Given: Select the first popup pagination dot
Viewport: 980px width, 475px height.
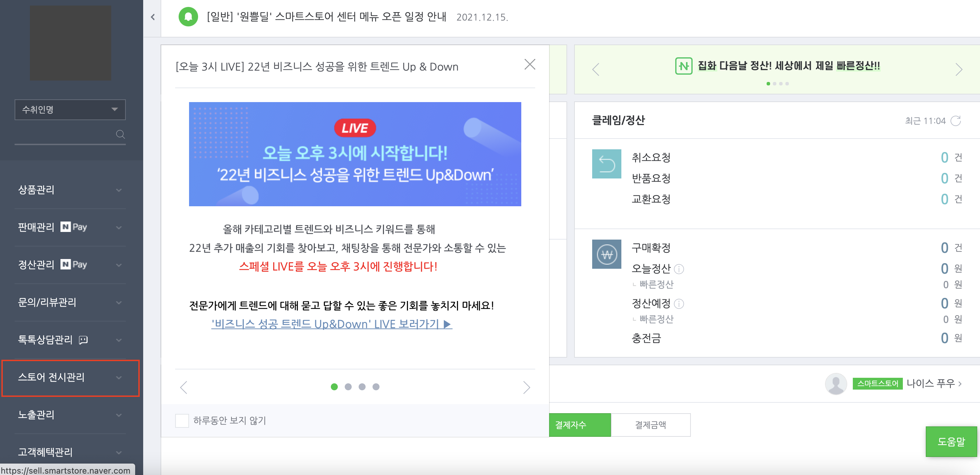Looking at the screenshot, I should [334, 387].
